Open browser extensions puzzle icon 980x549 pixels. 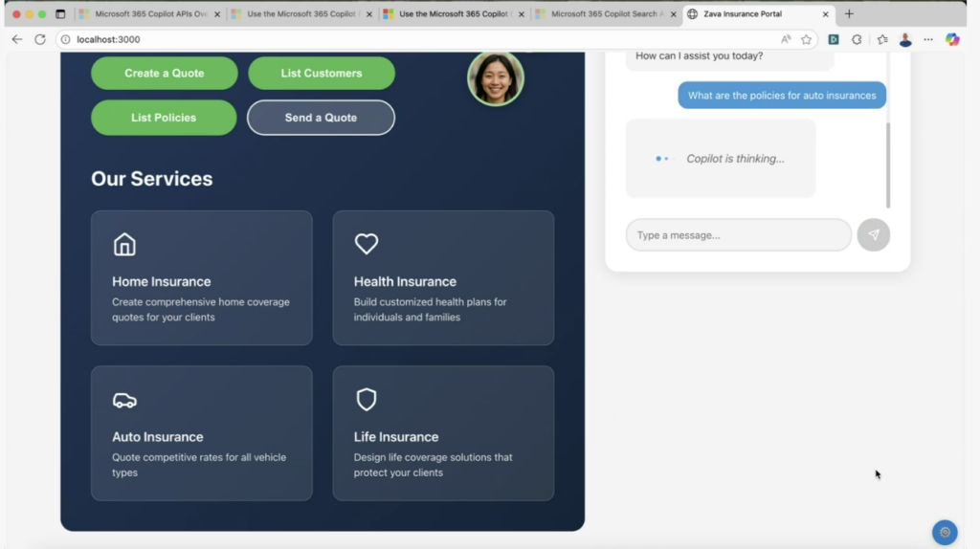pyautogui.click(x=857, y=39)
